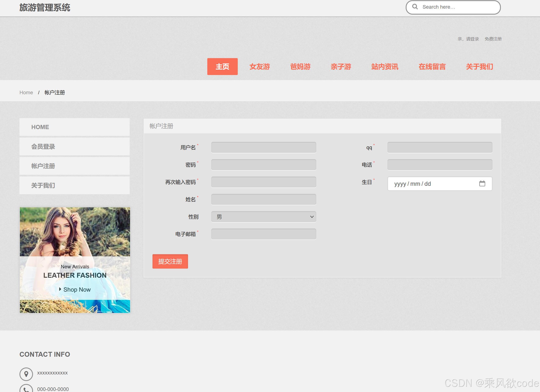Go to the 女友游 menu item
This screenshot has height=392, width=540.
(x=260, y=67)
